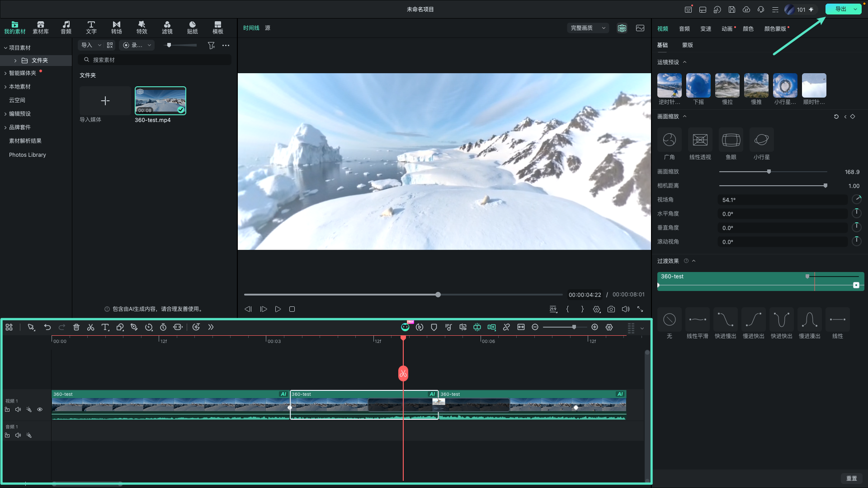
Task: Mute the 音频 1 track
Action: point(18,435)
